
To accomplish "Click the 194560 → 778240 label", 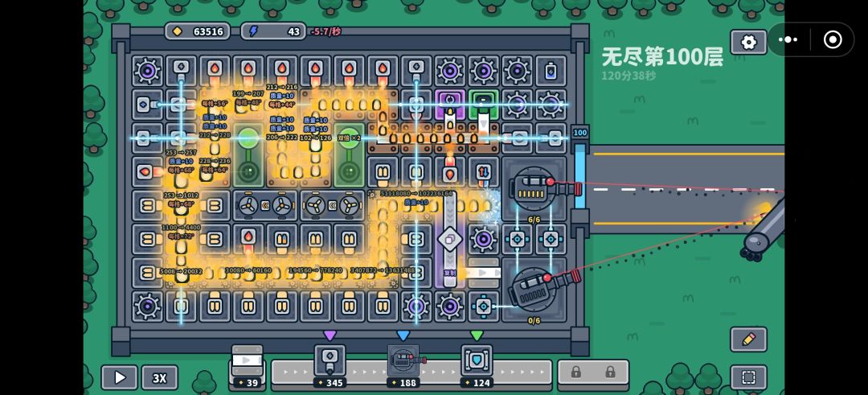I will [x=314, y=270].
